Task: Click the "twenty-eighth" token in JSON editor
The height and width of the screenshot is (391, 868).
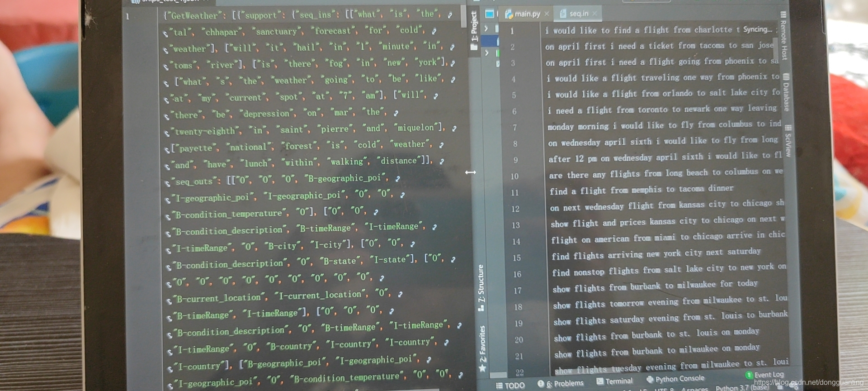Action: [205, 131]
